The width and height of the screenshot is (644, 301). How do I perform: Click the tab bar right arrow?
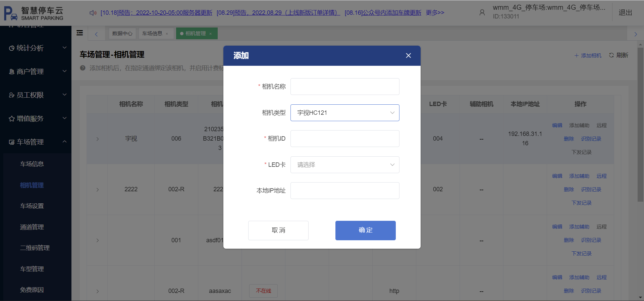pyautogui.click(x=635, y=34)
